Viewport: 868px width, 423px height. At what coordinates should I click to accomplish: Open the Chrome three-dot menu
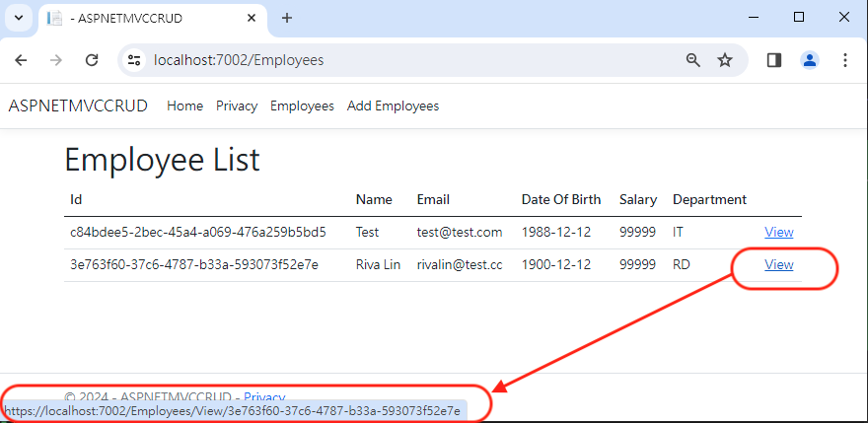[x=845, y=60]
